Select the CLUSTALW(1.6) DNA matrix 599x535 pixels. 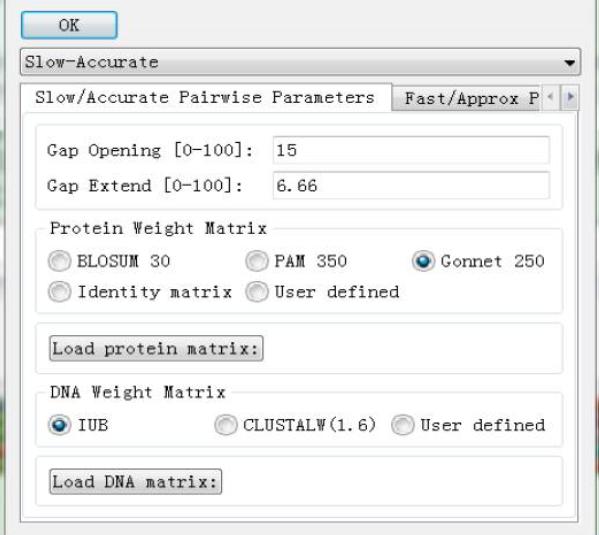226,425
